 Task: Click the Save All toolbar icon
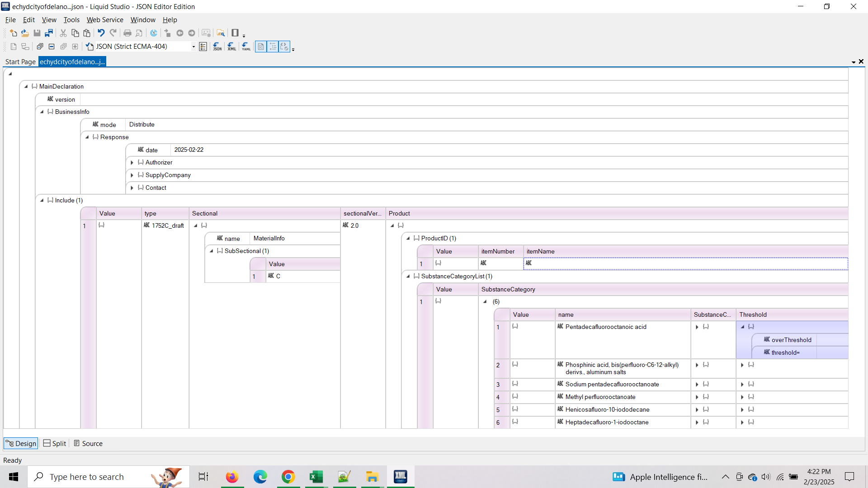click(49, 33)
